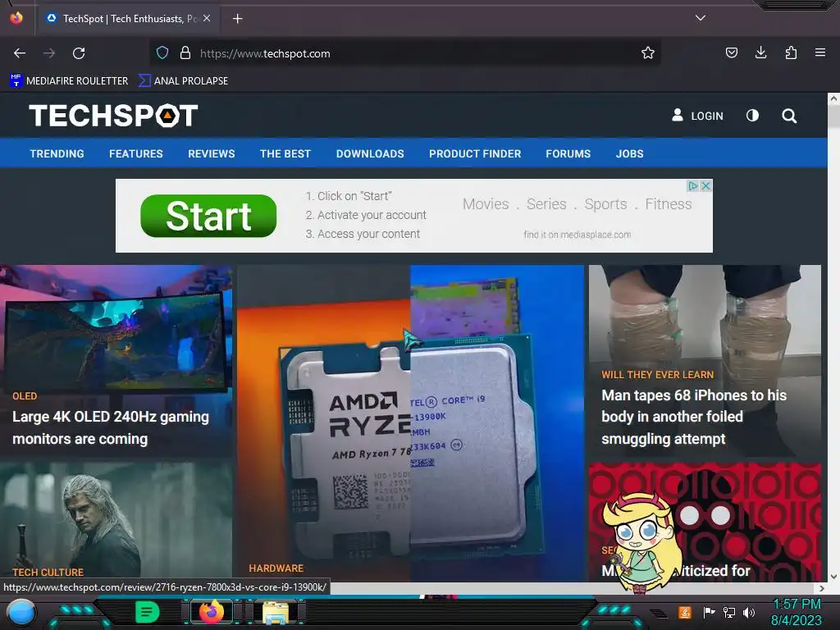The width and height of the screenshot is (840, 630).
Task: Open the second bookmarks toolbar item
Action: coord(183,81)
